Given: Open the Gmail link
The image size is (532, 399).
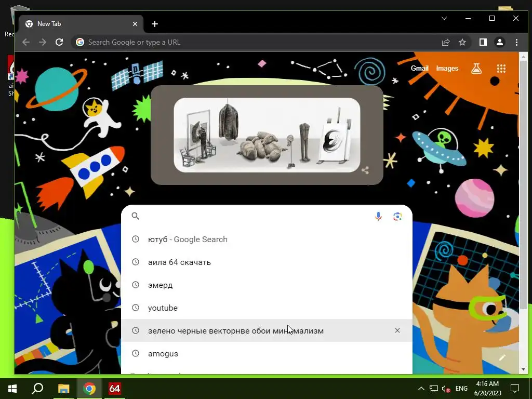Looking at the screenshot, I should click(420, 68).
